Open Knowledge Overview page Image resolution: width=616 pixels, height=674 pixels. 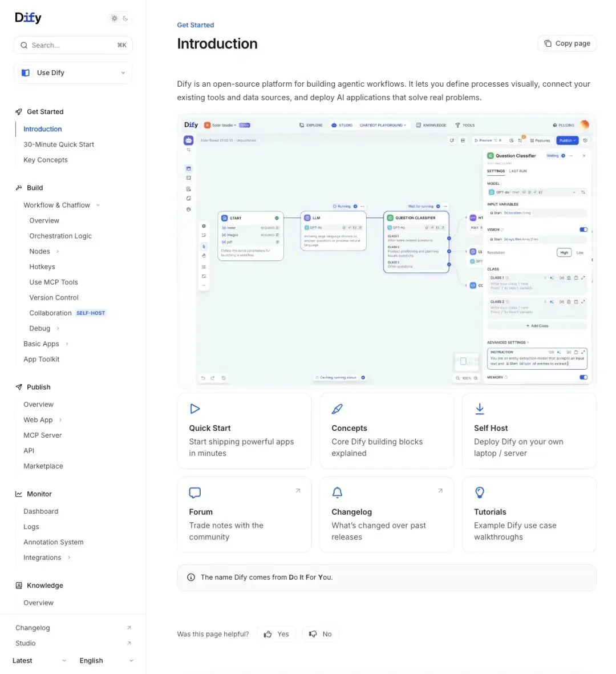[x=39, y=603]
